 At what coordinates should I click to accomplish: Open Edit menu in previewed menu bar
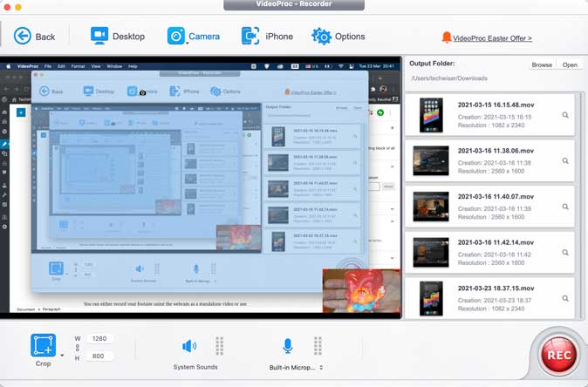[x=61, y=66]
